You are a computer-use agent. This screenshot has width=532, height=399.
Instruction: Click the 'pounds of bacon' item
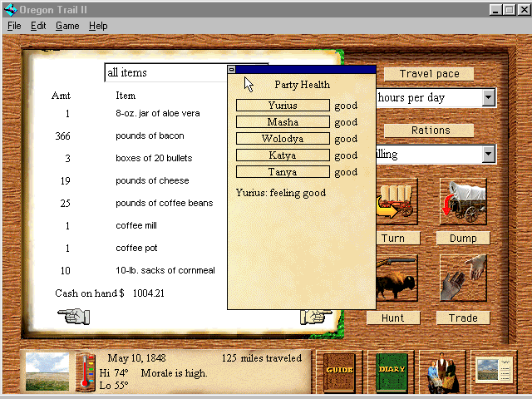[x=150, y=135]
